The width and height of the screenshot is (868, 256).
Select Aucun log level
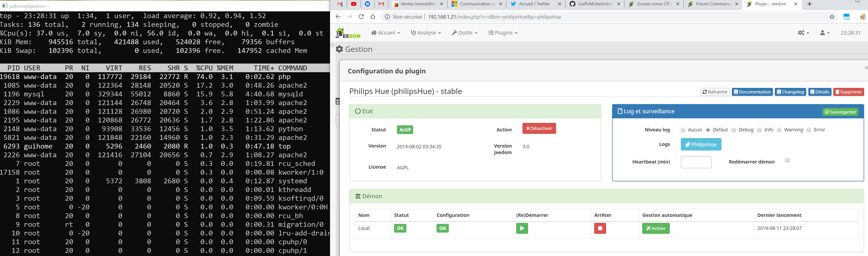(x=683, y=130)
